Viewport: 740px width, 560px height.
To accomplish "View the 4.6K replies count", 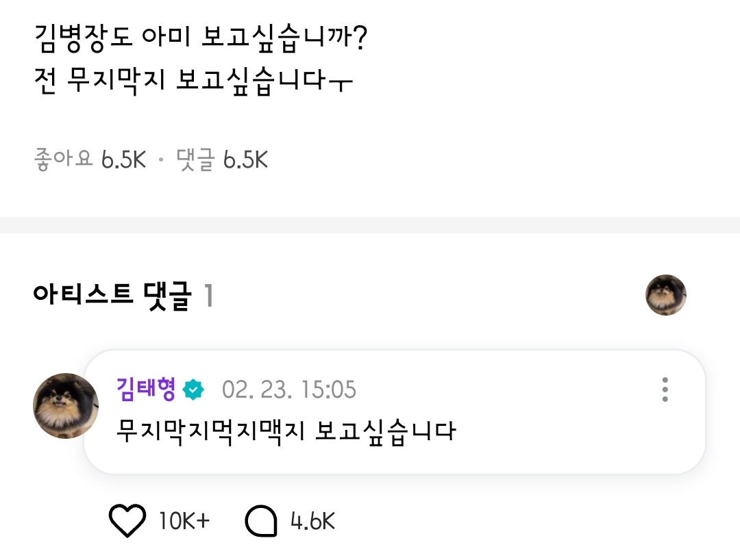I will (313, 522).
